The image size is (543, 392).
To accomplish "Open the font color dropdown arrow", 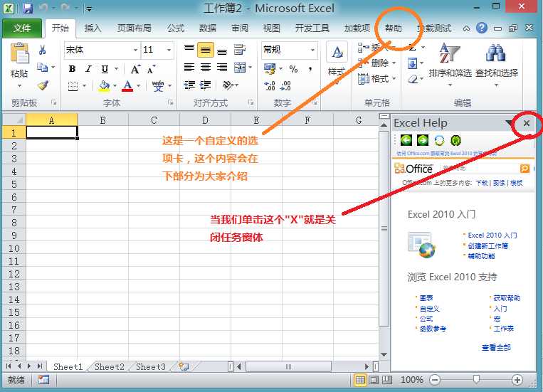I will (x=138, y=85).
